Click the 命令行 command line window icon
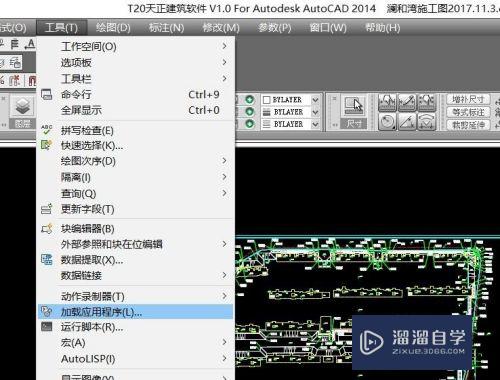Image resolution: width=500 pixels, height=380 pixels. (x=47, y=94)
